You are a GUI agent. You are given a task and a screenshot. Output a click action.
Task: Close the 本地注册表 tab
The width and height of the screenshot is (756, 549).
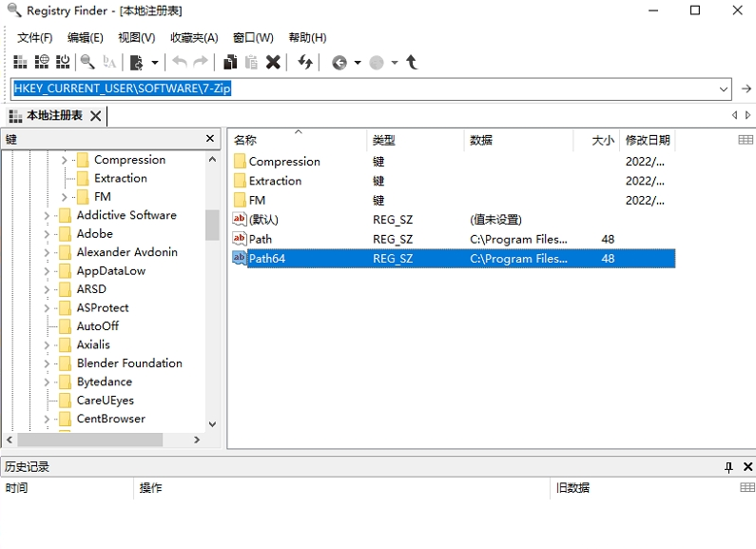95,116
